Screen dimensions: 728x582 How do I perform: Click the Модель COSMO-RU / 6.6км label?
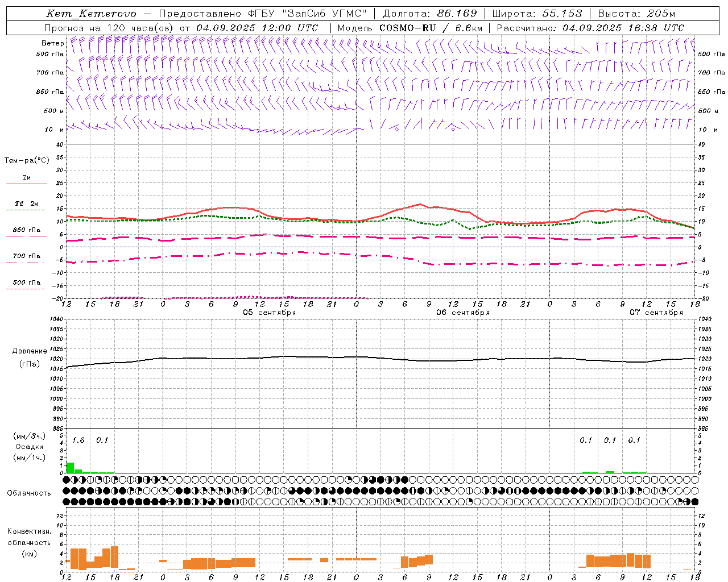click(x=410, y=28)
